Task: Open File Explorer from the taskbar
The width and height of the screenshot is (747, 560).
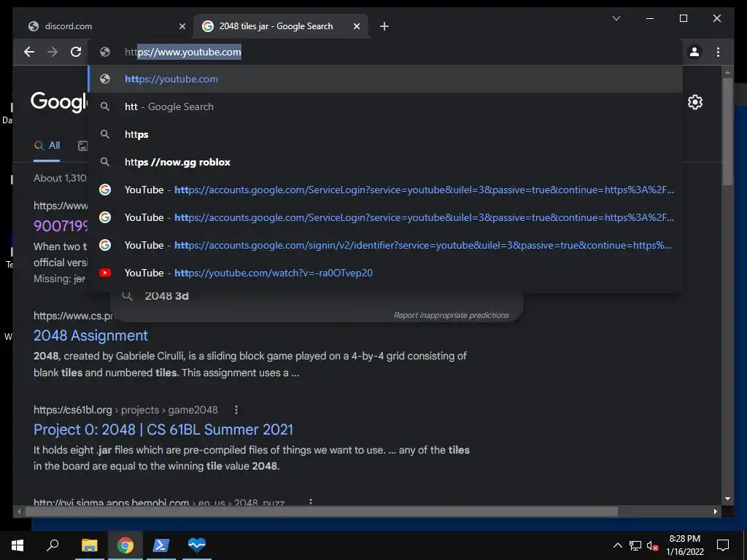Action: pyautogui.click(x=89, y=545)
